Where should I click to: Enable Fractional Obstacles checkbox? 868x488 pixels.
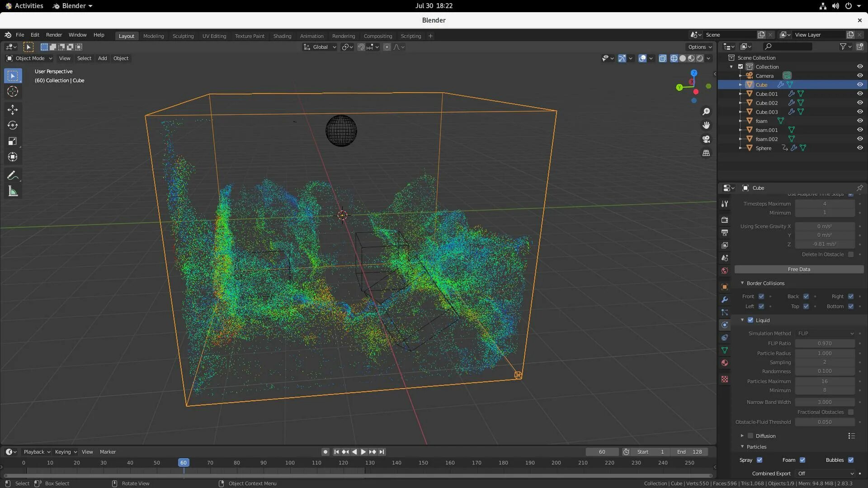coord(851,412)
